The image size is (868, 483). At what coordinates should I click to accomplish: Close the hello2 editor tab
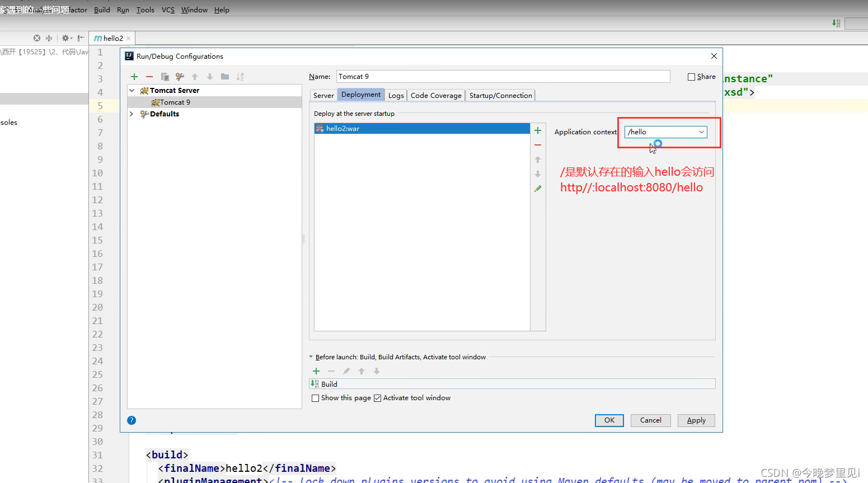[x=129, y=39]
